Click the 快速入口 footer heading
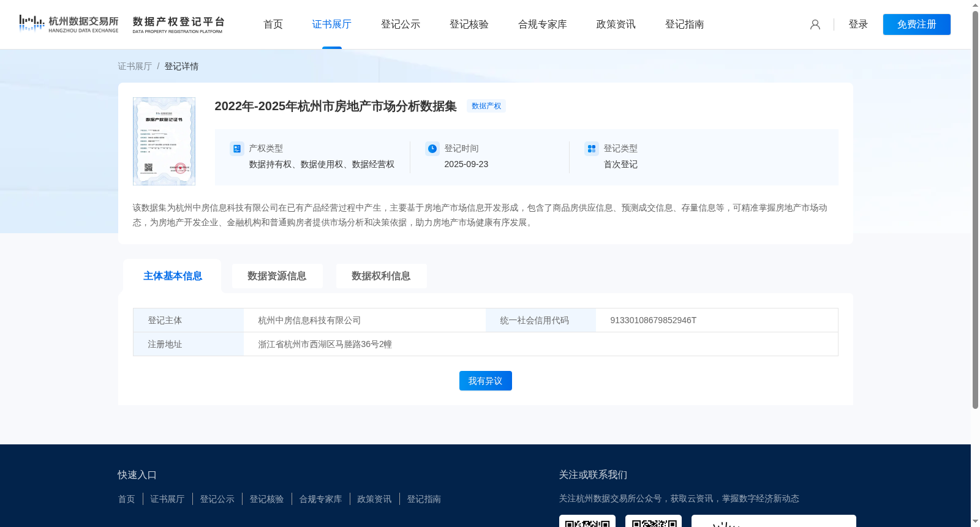 point(137,475)
